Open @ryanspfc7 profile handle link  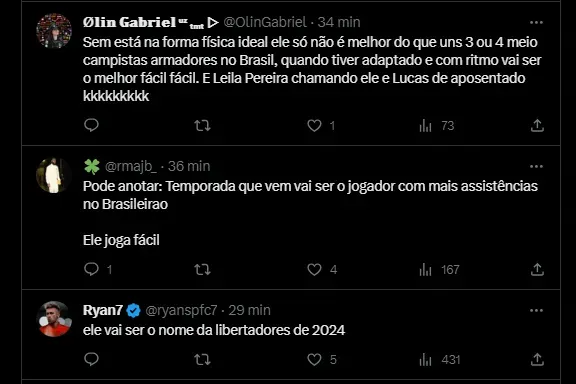pos(181,311)
